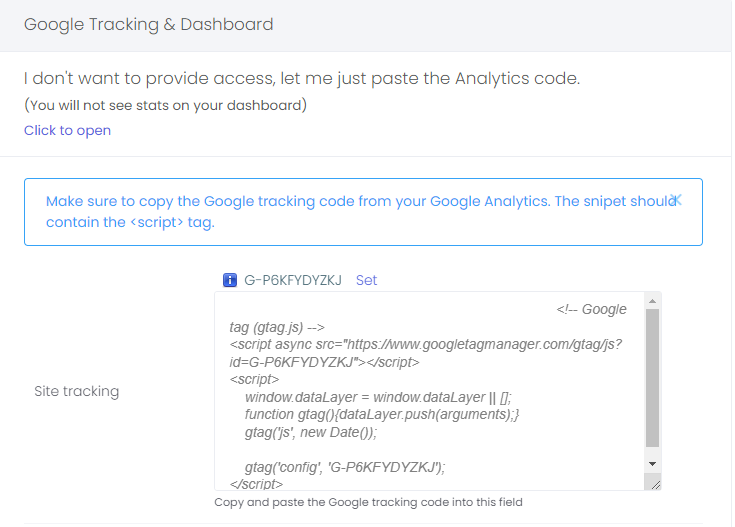Viewport: 735px width, 527px height.
Task: Click the G-P6KFYDYZKJ tracking ID text
Action: coord(293,281)
